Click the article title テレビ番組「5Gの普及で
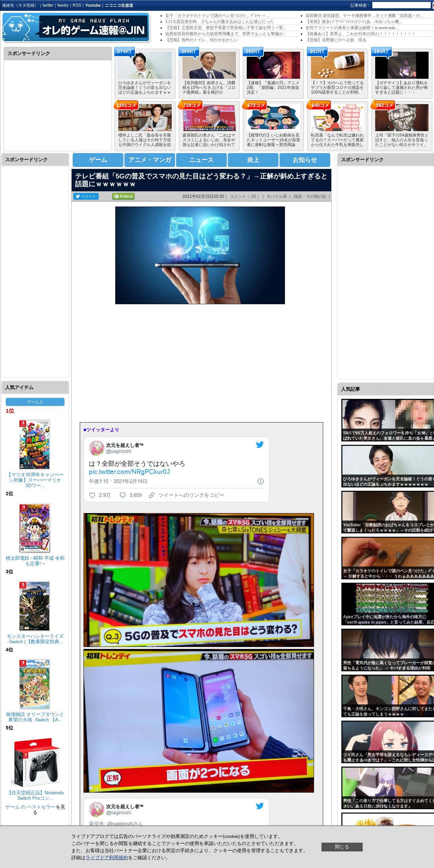434x868 pixels. click(x=201, y=180)
